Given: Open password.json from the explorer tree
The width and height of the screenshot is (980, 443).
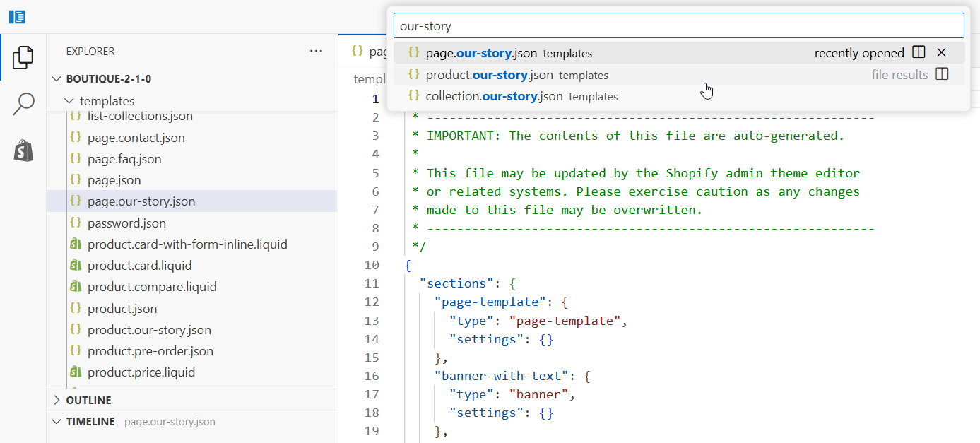Looking at the screenshot, I should click(x=126, y=223).
